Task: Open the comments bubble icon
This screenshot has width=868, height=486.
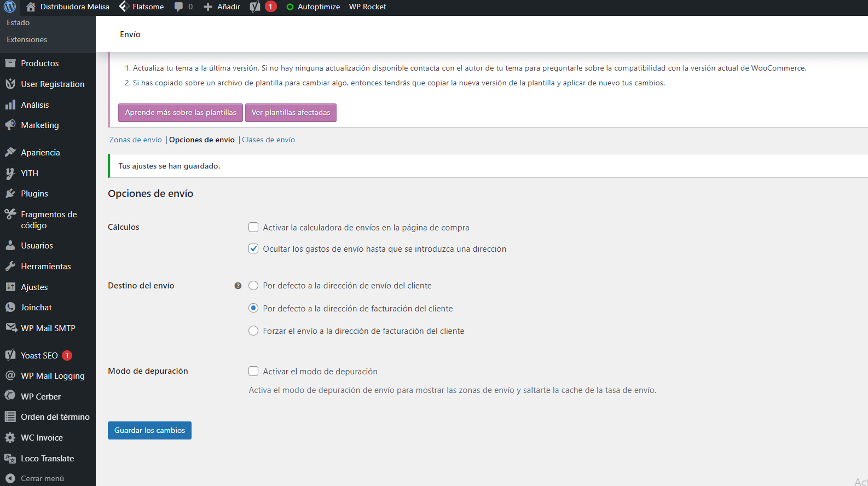Action: [178, 7]
